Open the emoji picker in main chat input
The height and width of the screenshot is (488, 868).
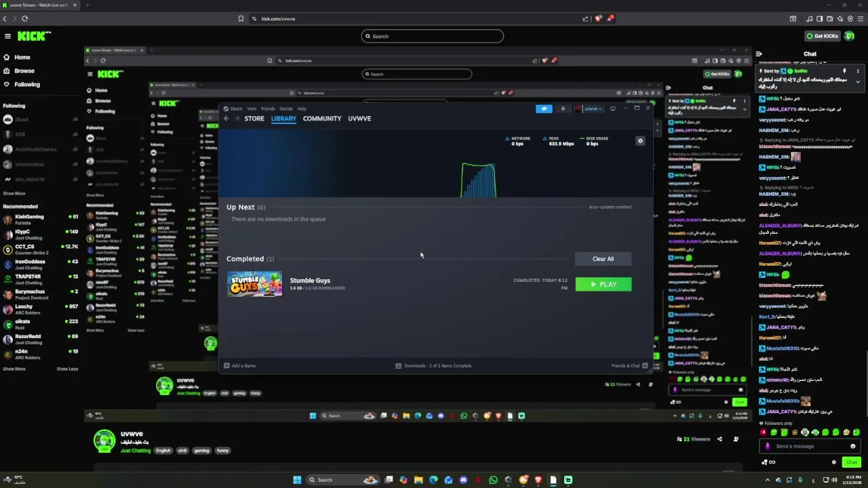(x=853, y=446)
